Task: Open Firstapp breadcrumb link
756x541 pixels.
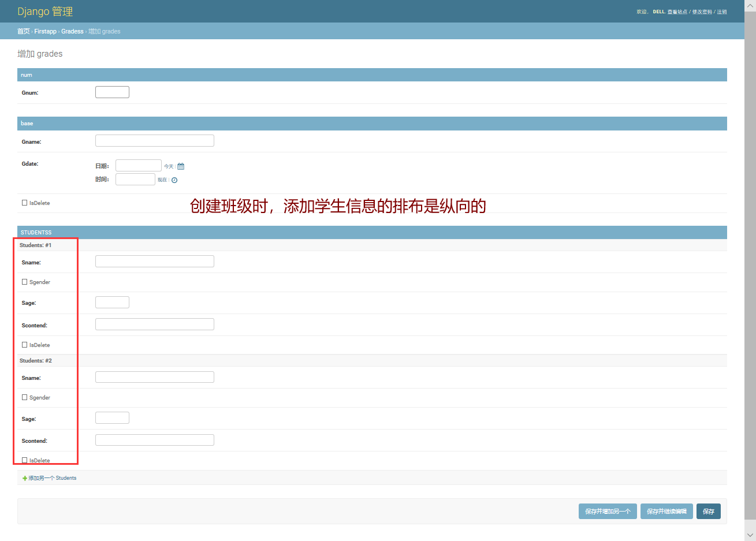Action: click(x=45, y=31)
